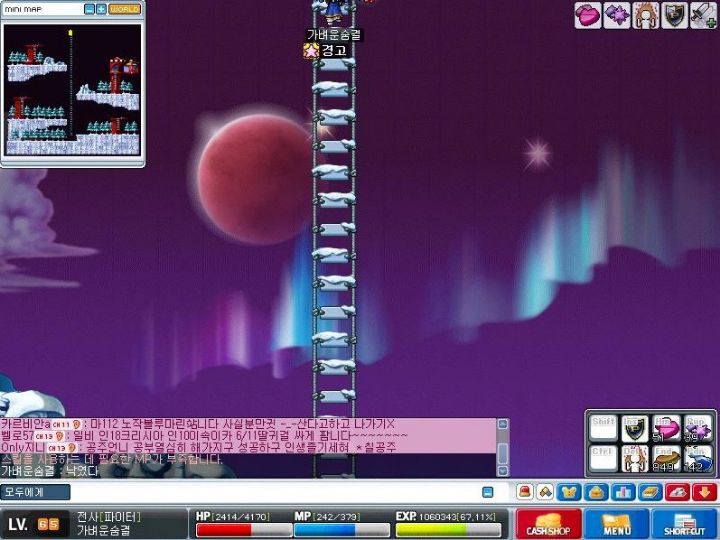Image resolution: width=720 pixels, height=540 pixels.
Task: Click the chat scrollbar thumb
Action: [x=503, y=453]
